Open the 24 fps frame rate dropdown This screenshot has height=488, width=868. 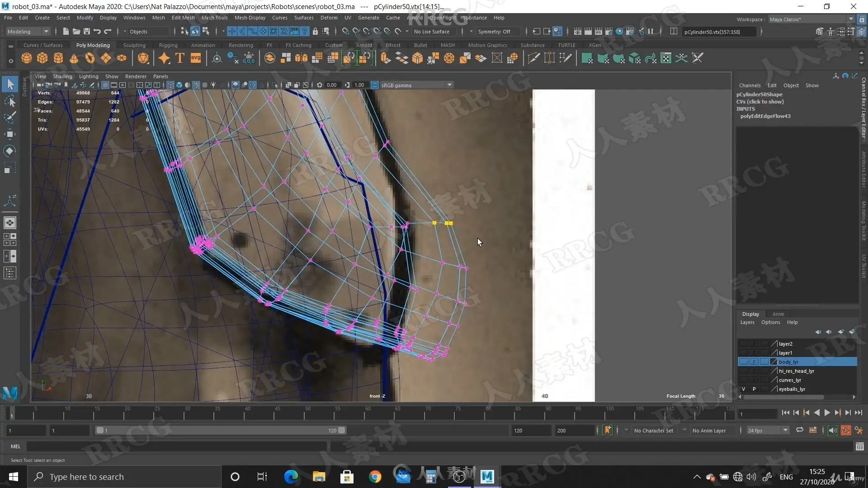coord(768,431)
